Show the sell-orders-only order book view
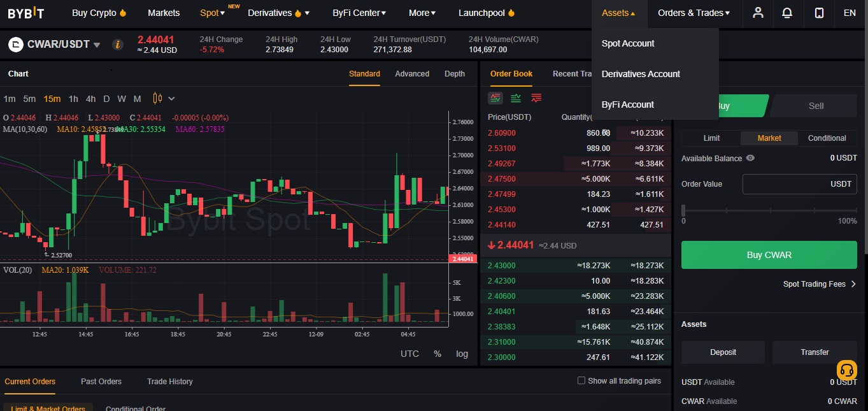Screen dimensions: 868x411 536,98
